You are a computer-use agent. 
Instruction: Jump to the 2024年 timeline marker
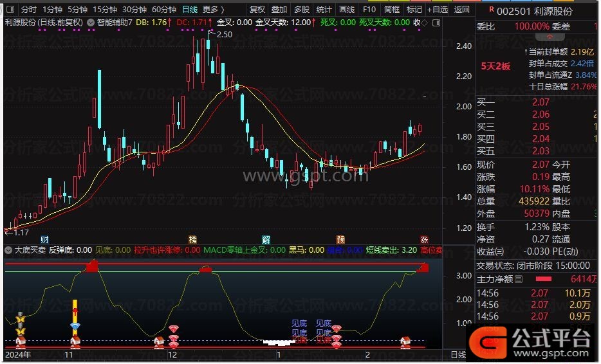pos(18,354)
